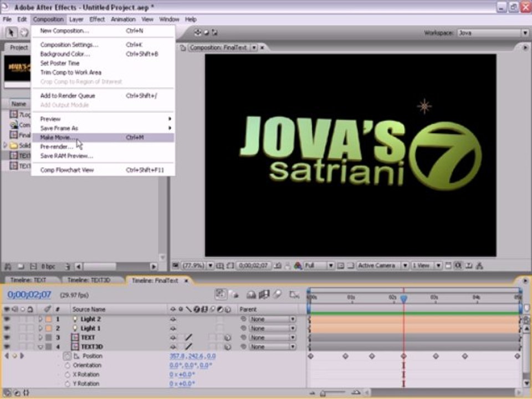Enable Motion Blur icon in timeline

coord(277,294)
